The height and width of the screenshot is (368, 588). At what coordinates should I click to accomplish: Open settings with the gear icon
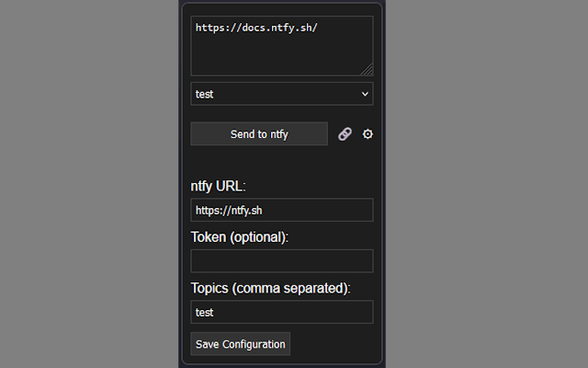367,134
